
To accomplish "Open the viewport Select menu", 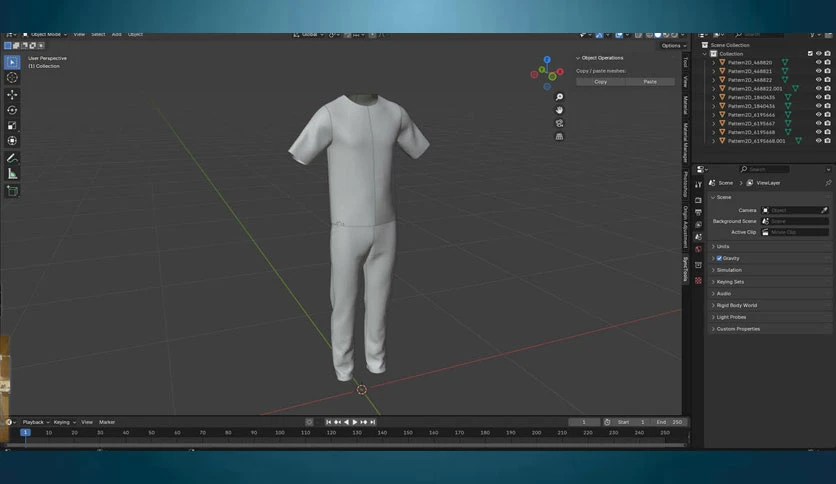I will tap(98, 35).
